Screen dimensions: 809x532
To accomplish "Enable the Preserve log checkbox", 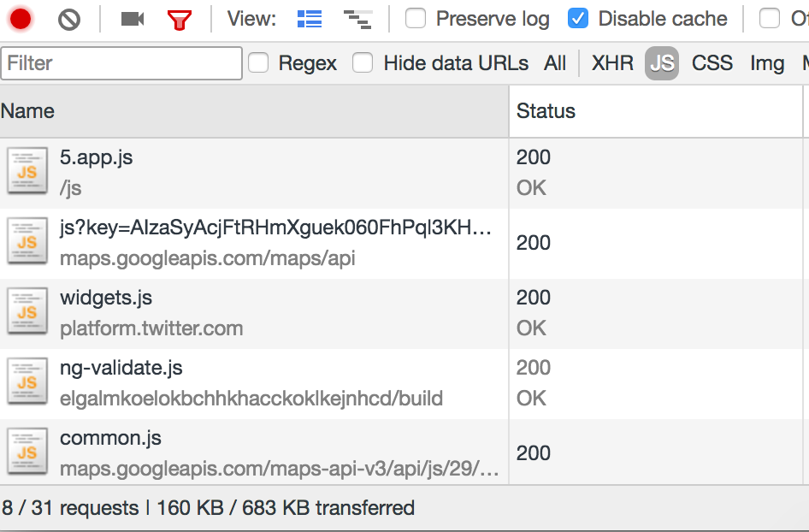I will point(416,19).
